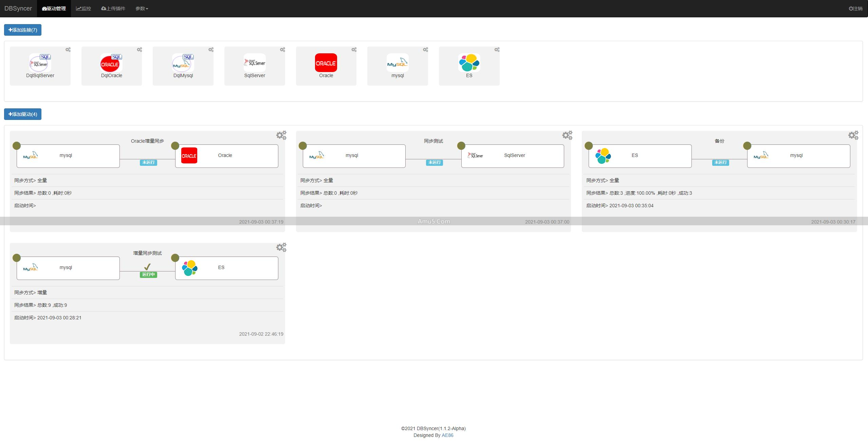868x442 pixels.
Task: Open the 监控 navigation tab
Action: tap(84, 8)
